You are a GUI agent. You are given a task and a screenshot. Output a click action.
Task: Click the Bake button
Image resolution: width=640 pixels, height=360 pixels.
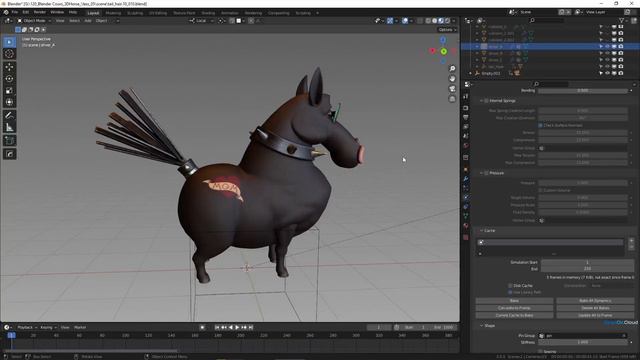pos(514,301)
